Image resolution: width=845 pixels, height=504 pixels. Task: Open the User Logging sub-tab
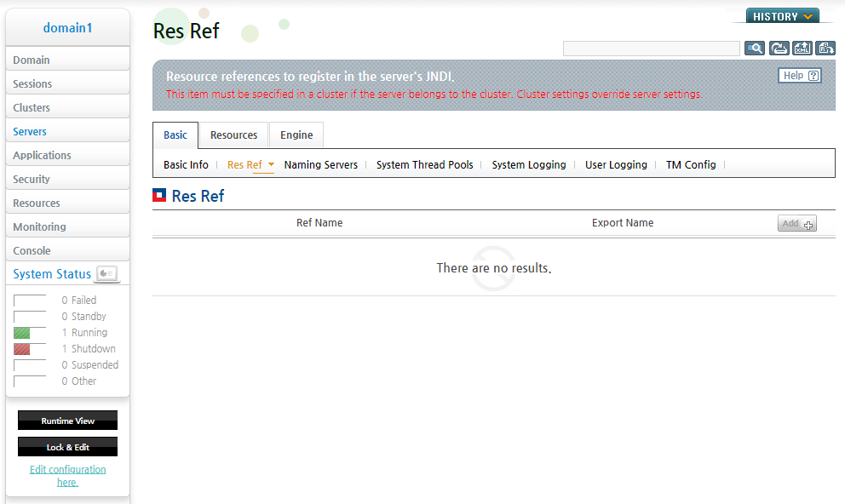click(616, 165)
